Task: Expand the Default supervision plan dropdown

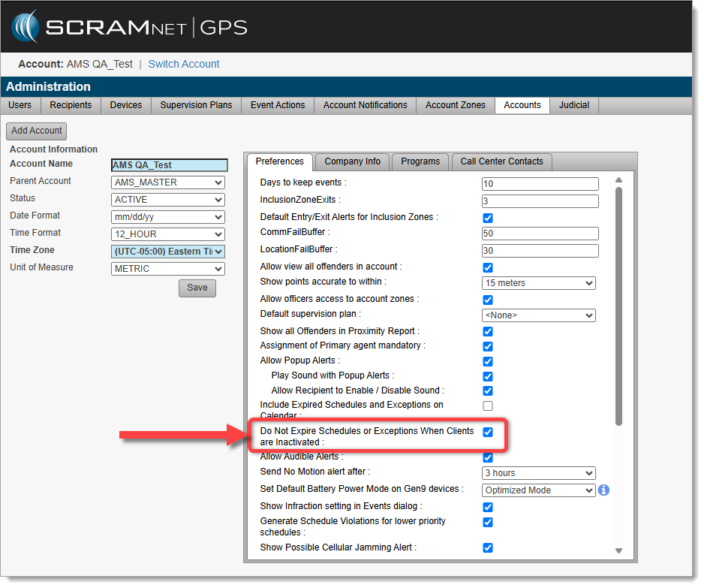Action: pos(538,315)
